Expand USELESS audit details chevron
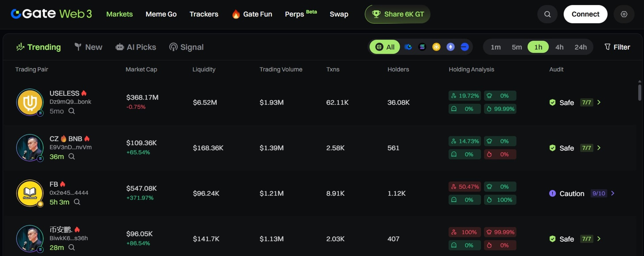The image size is (644, 256). [599, 102]
